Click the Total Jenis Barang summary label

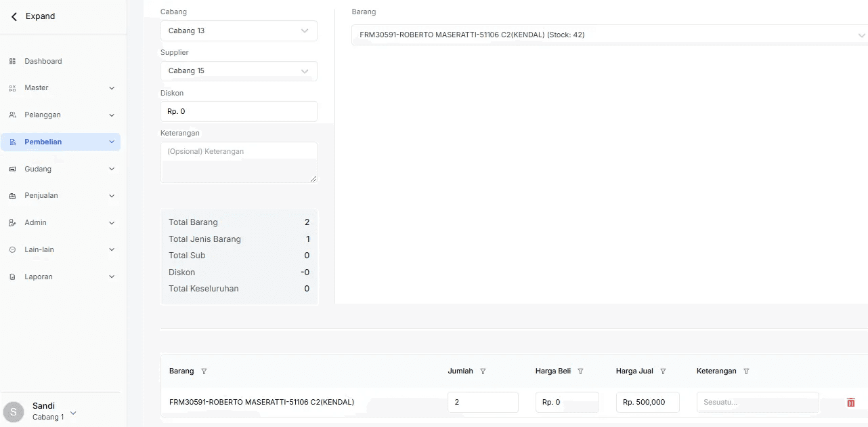(205, 239)
